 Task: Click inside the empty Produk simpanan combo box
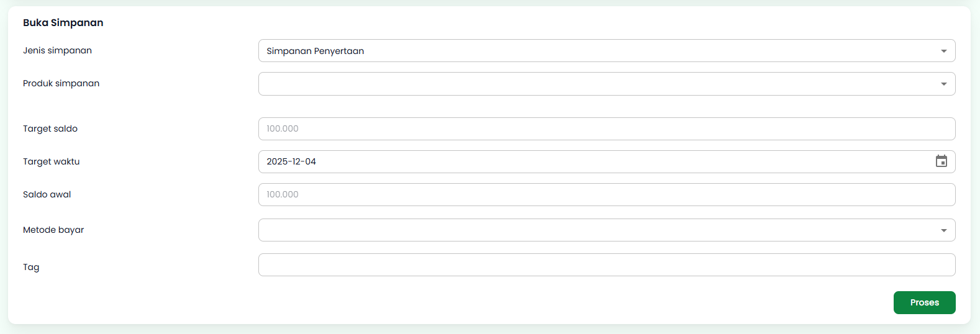(596, 84)
